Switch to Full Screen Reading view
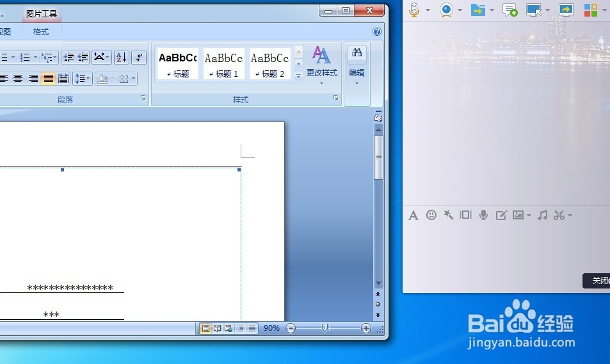The height and width of the screenshot is (364, 610). coord(217,329)
